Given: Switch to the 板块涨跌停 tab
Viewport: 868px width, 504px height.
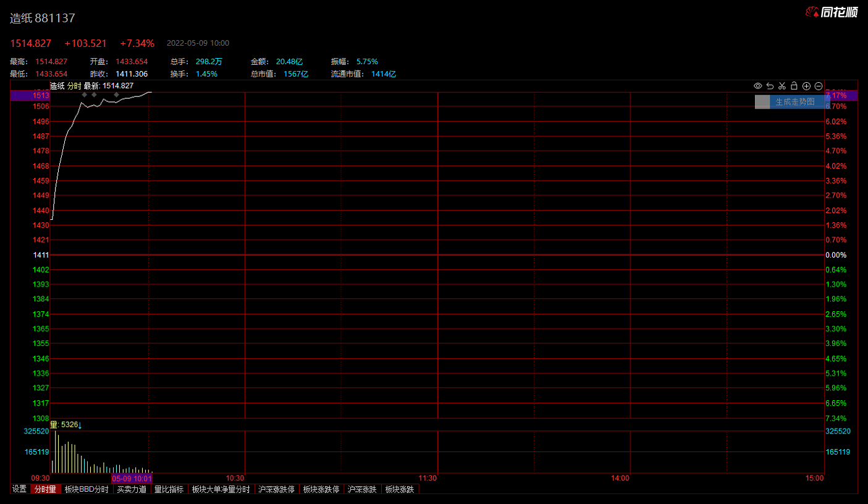Looking at the screenshot, I should tap(321, 489).
